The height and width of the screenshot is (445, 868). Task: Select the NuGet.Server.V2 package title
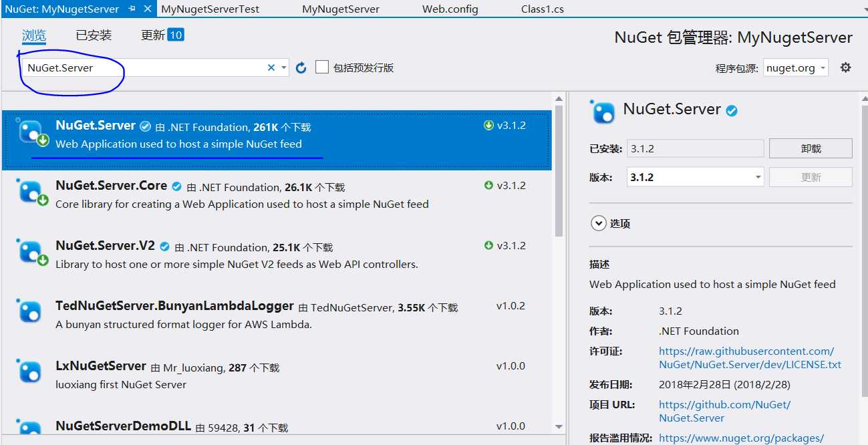click(x=106, y=245)
